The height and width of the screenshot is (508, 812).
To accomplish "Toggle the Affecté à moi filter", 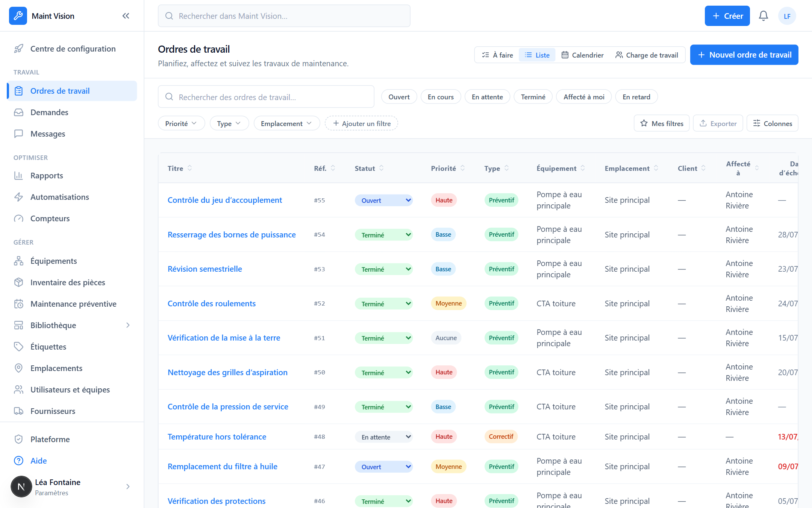I will [x=584, y=97].
